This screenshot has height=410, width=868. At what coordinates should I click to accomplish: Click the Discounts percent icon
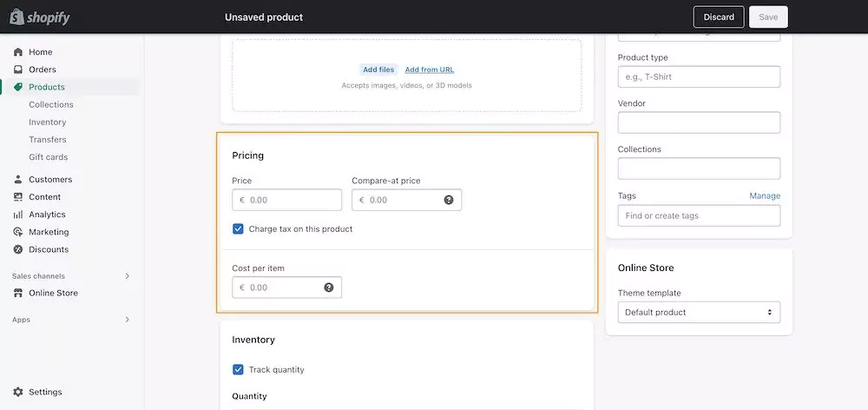pyautogui.click(x=18, y=249)
